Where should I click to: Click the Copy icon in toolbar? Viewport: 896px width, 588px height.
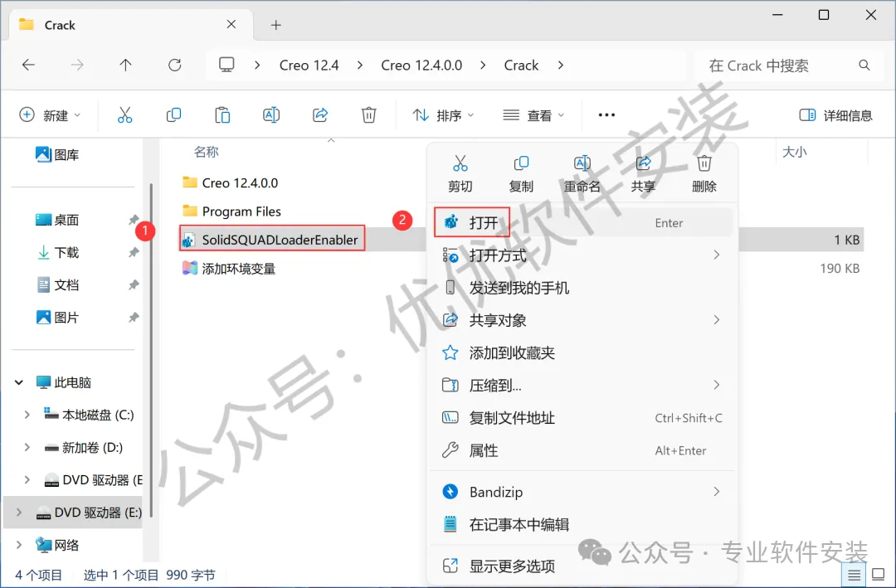tap(173, 114)
